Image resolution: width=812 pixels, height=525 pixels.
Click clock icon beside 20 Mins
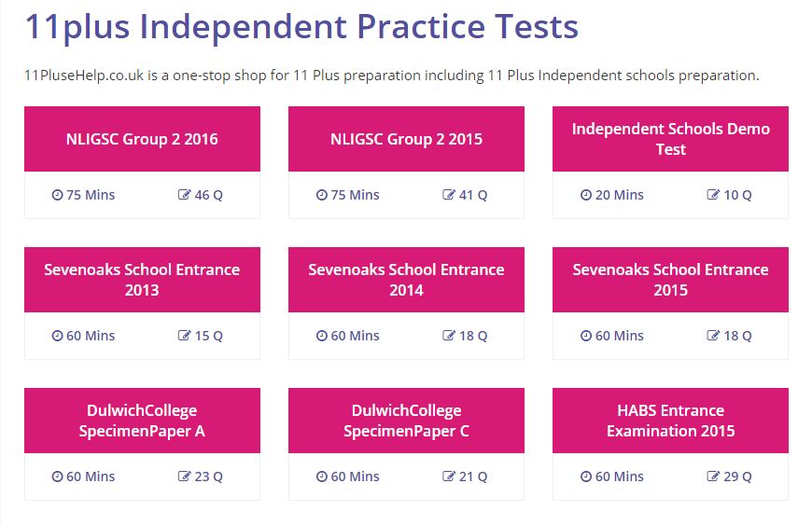(x=586, y=195)
